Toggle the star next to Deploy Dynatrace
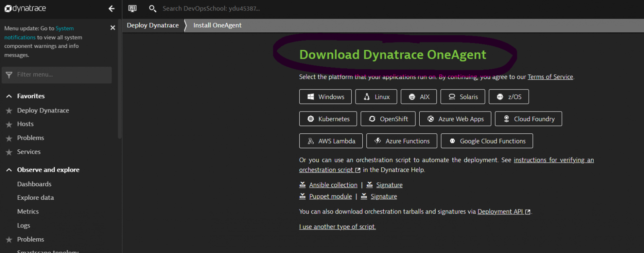This screenshot has width=644, height=253. [x=9, y=111]
